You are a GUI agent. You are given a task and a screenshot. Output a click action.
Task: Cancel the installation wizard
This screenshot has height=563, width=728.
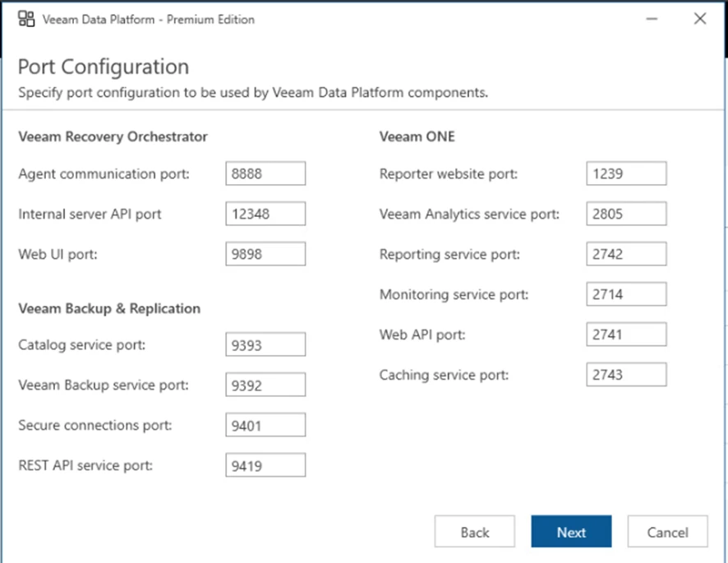(667, 532)
